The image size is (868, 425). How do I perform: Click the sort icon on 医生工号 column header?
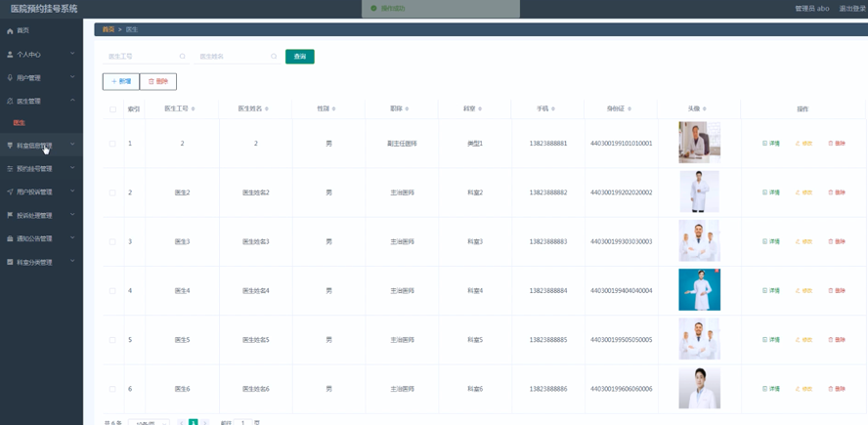pyautogui.click(x=194, y=109)
